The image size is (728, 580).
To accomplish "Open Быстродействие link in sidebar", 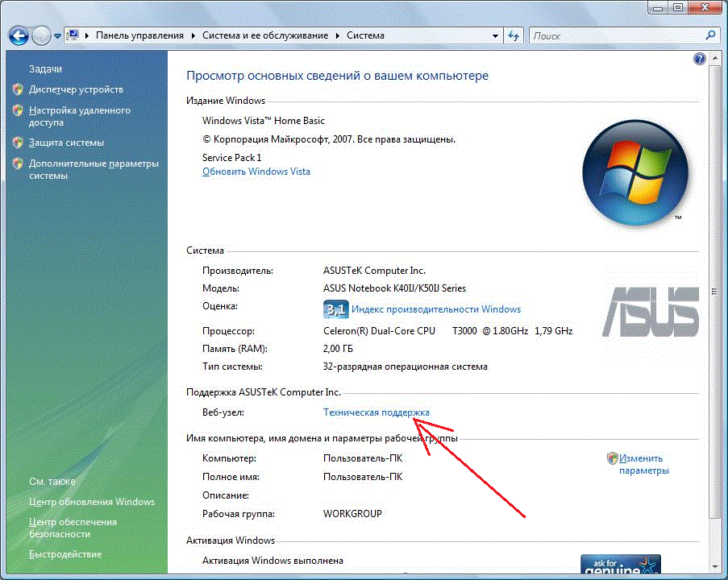I will click(x=65, y=554).
